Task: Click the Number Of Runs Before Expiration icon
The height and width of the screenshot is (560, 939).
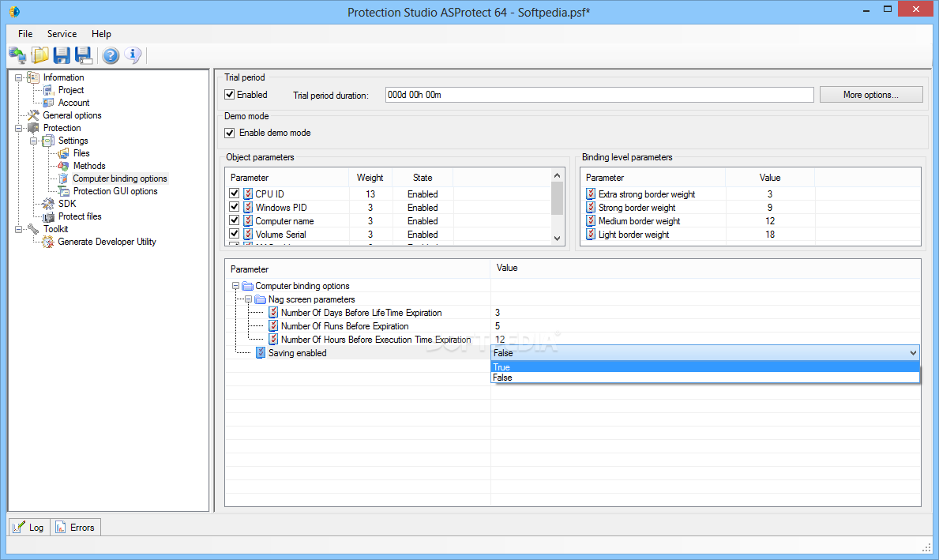Action: click(273, 326)
